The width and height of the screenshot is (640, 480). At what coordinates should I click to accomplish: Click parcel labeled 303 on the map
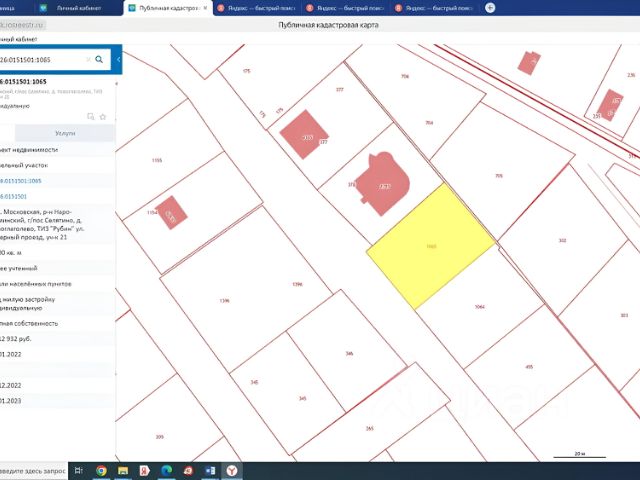click(x=624, y=315)
